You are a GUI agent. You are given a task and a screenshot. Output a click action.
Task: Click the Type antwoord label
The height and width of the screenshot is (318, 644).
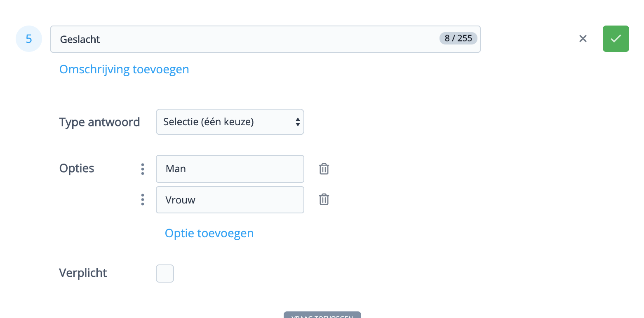tap(99, 122)
